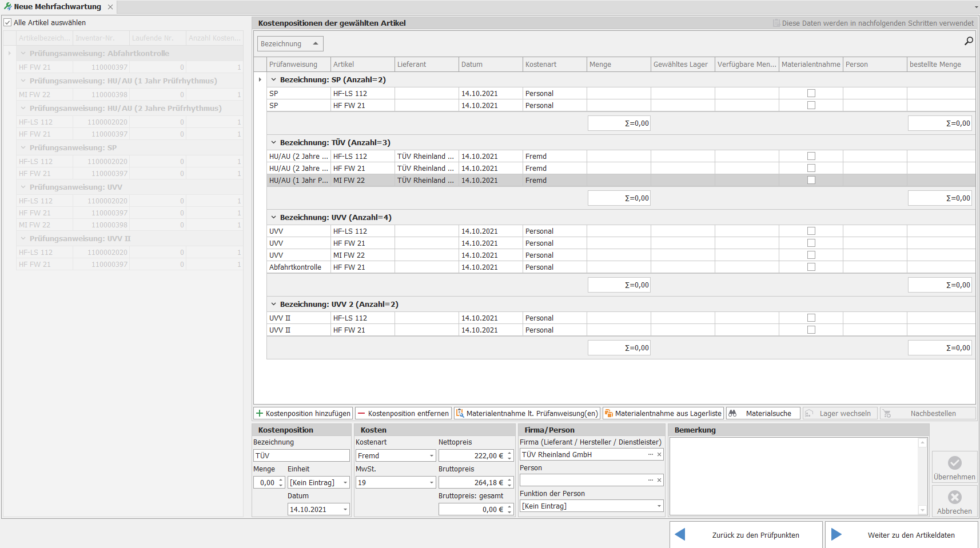The image size is (980, 548).
Task: Open the Kostenart dropdown showing Fremd
Action: pyautogui.click(x=432, y=456)
